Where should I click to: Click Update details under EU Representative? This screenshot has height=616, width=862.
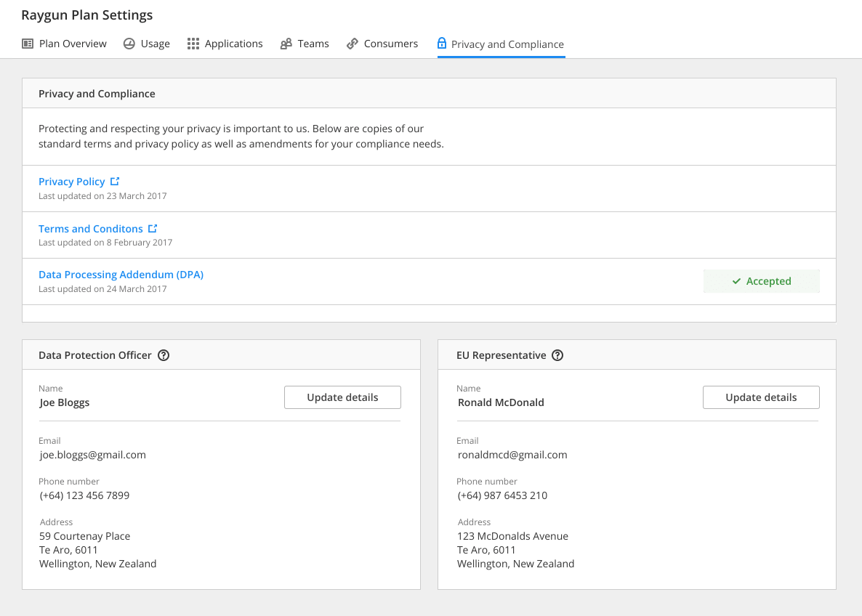761,397
